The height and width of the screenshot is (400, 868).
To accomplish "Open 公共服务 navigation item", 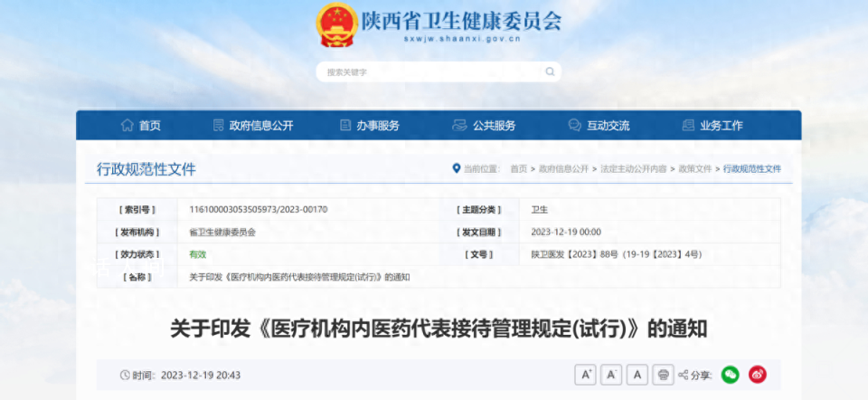I will [494, 125].
